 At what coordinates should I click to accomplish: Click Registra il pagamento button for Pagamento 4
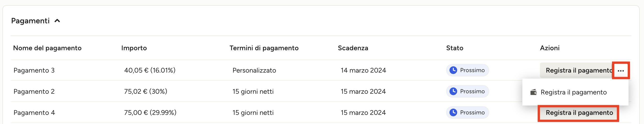click(579, 113)
